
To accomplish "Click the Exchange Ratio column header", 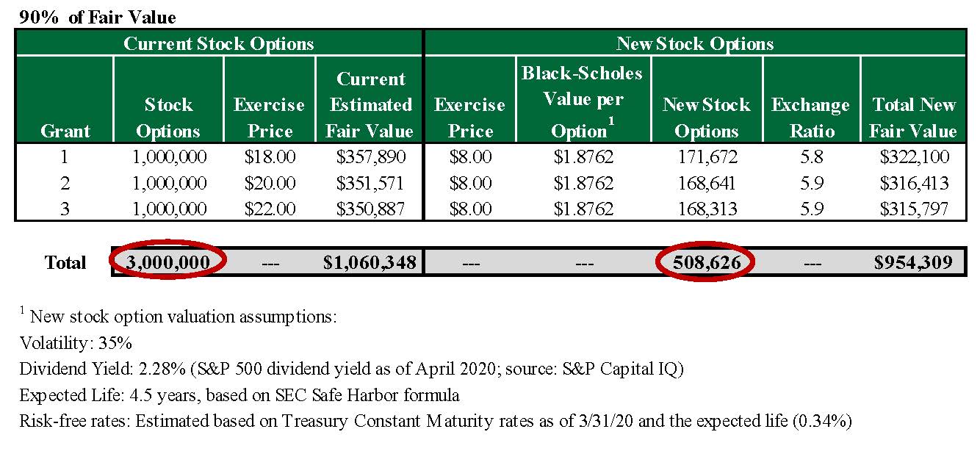I will point(810,118).
